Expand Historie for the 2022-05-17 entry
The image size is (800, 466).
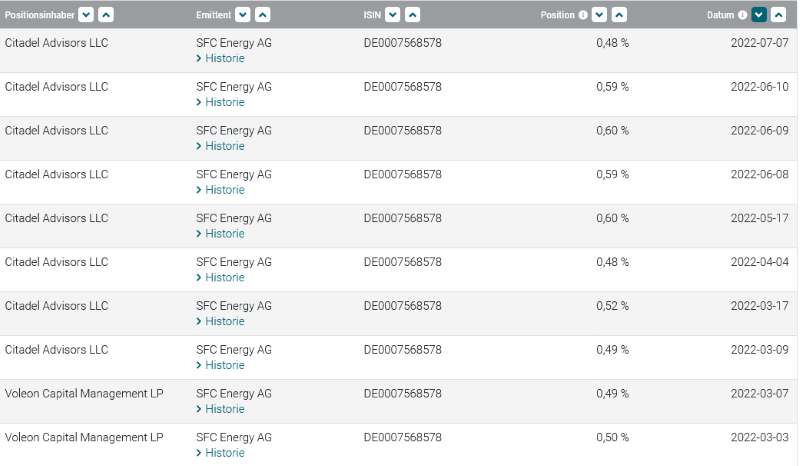coord(221,233)
